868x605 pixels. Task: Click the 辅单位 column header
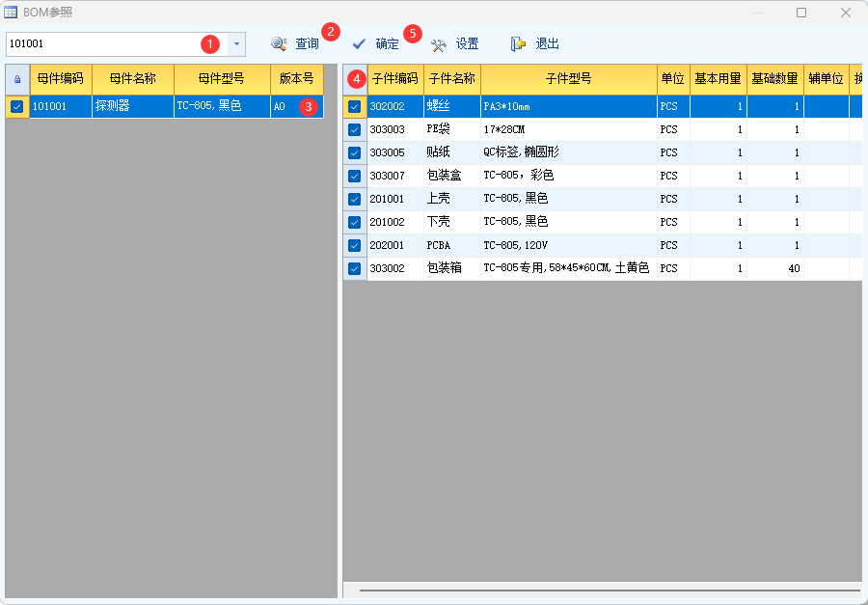(826, 79)
